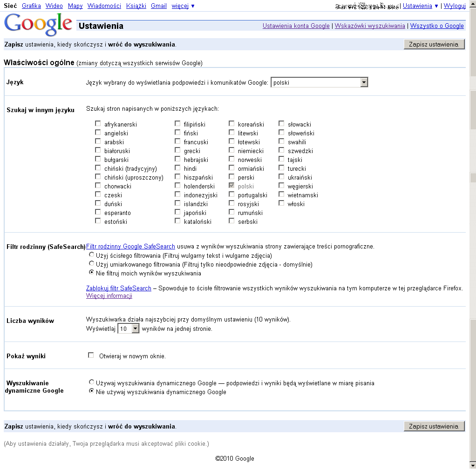Select the szwedzki language checkbox
This screenshot has height=469, width=476.
pos(281,150)
